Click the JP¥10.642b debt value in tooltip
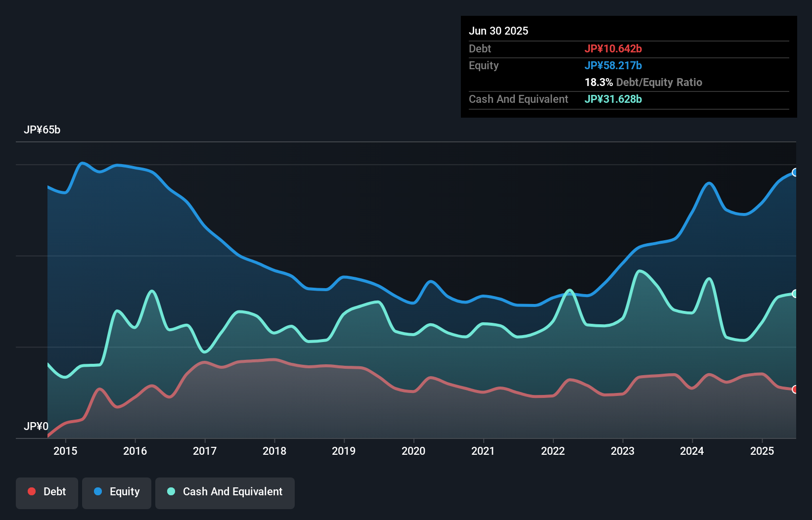Screen dimensions: 812x520 click(x=613, y=49)
